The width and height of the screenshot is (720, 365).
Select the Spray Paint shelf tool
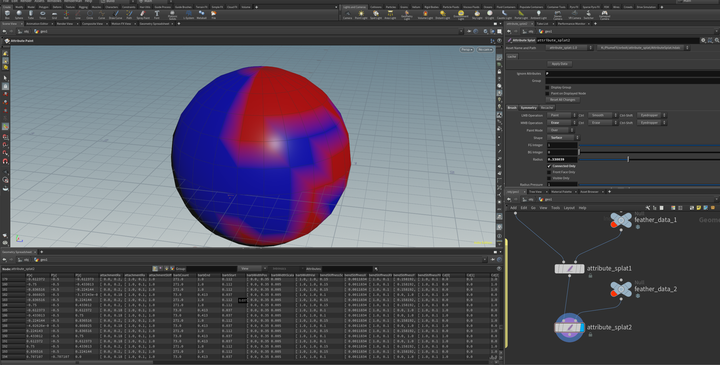coord(142,15)
